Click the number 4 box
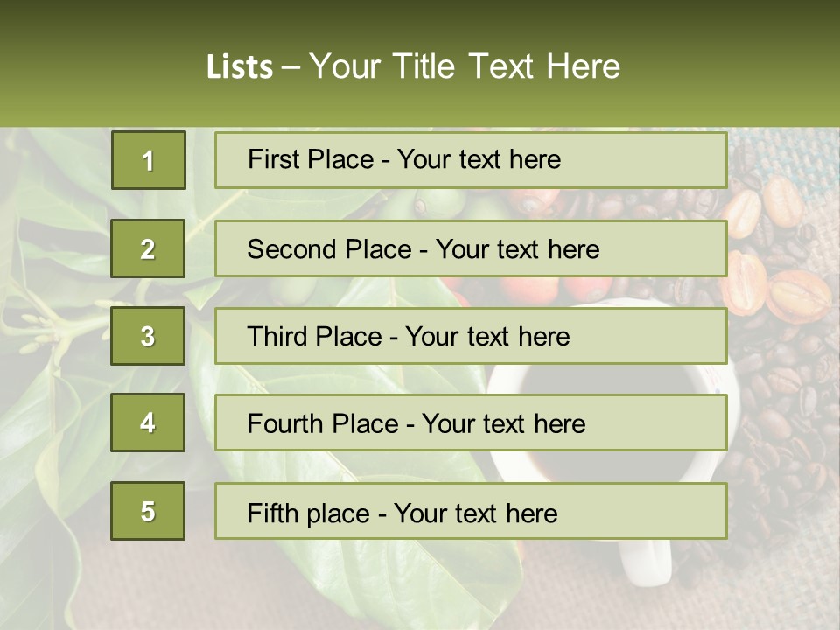Viewport: 840px width, 630px height. [x=148, y=423]
